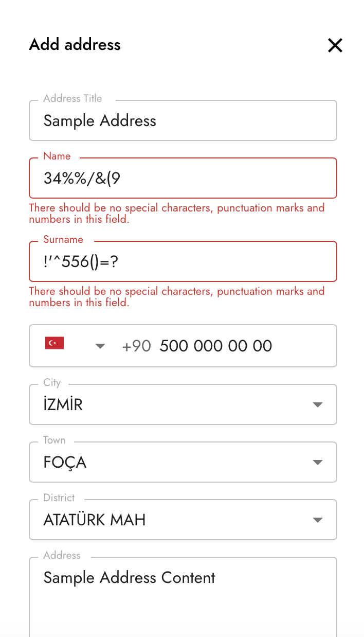Click the error message under Surname
This screenshot has height=637, width=364.
(x=176, y=297)
